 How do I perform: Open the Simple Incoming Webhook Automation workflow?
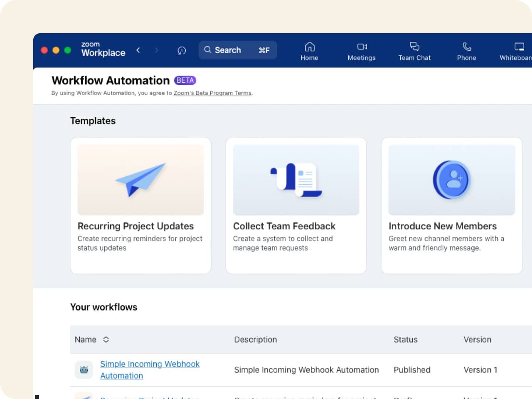[150, 369]
